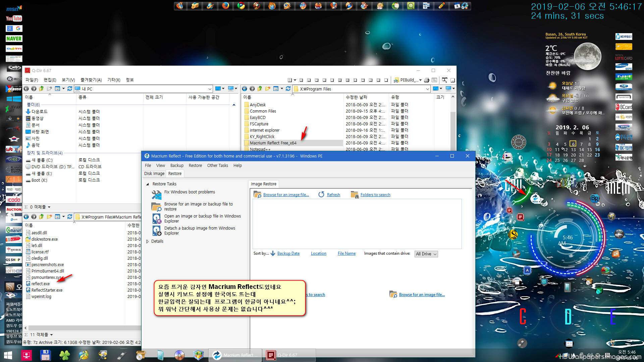Click Browse for an image file link at top
644x362 pixels.
(x=286, y=195)
